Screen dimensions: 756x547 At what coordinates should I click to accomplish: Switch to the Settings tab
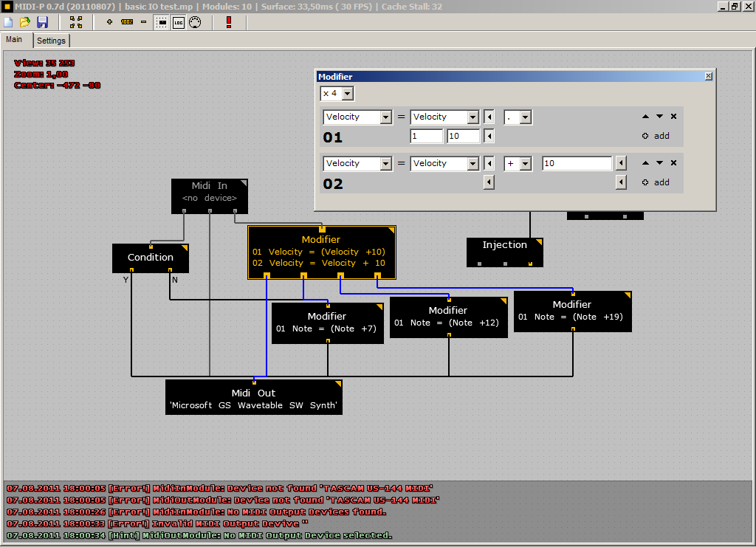click(51, 41)
